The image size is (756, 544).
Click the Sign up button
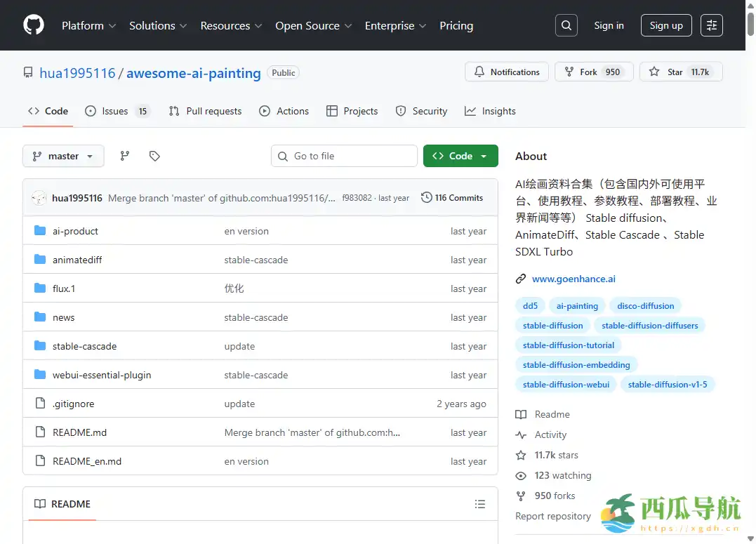[665, 25]
